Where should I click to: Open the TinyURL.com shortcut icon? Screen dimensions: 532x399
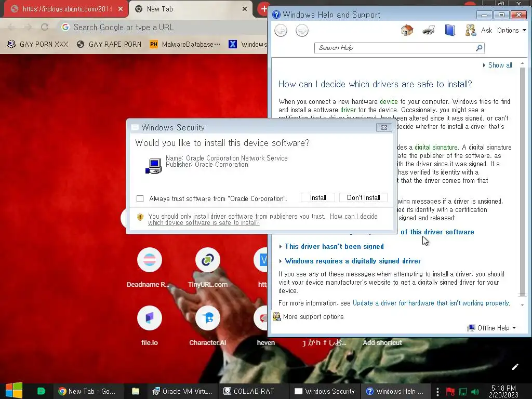[x=208, y=260]
